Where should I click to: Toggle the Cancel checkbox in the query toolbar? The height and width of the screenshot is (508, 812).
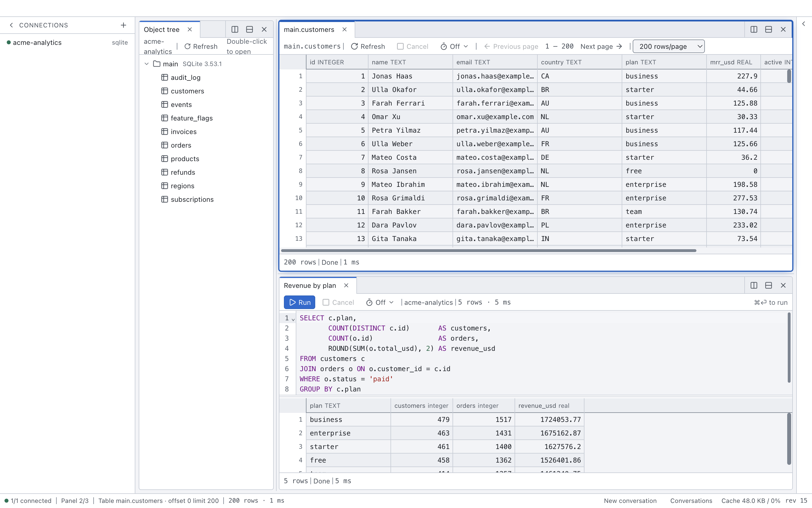[x=326, y=302]
